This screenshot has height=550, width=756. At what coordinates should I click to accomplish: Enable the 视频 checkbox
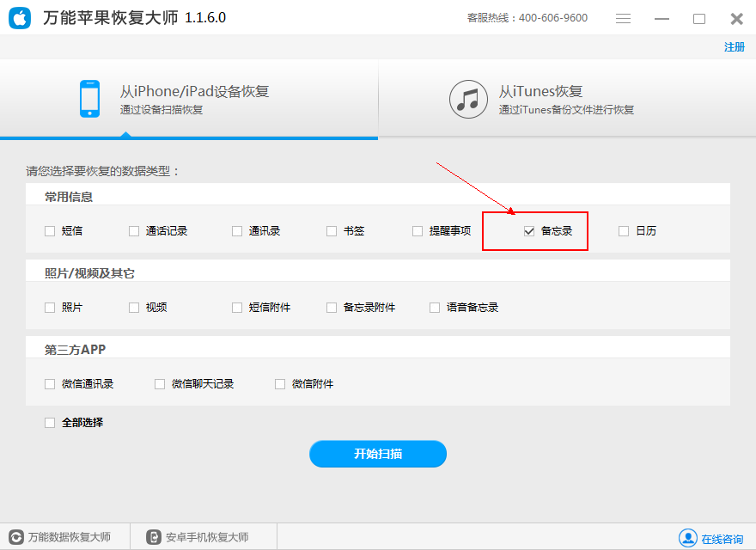[x=134, y=308]
